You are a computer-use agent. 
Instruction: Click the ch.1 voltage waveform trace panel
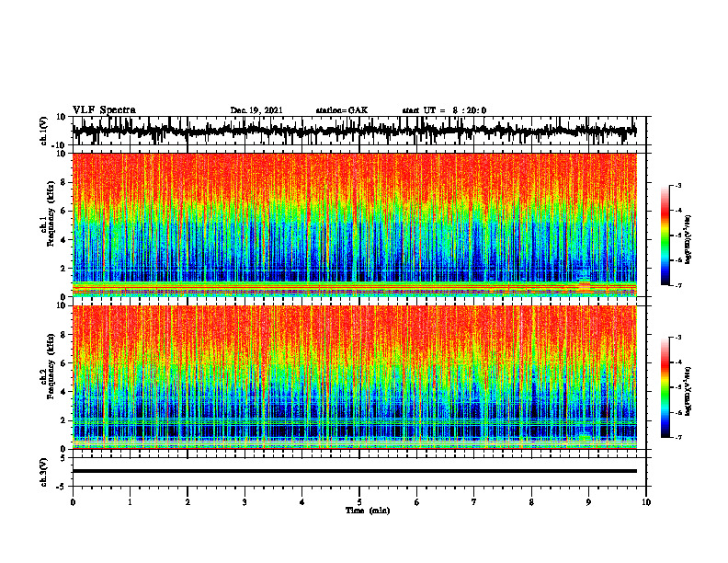click(358, 131)
